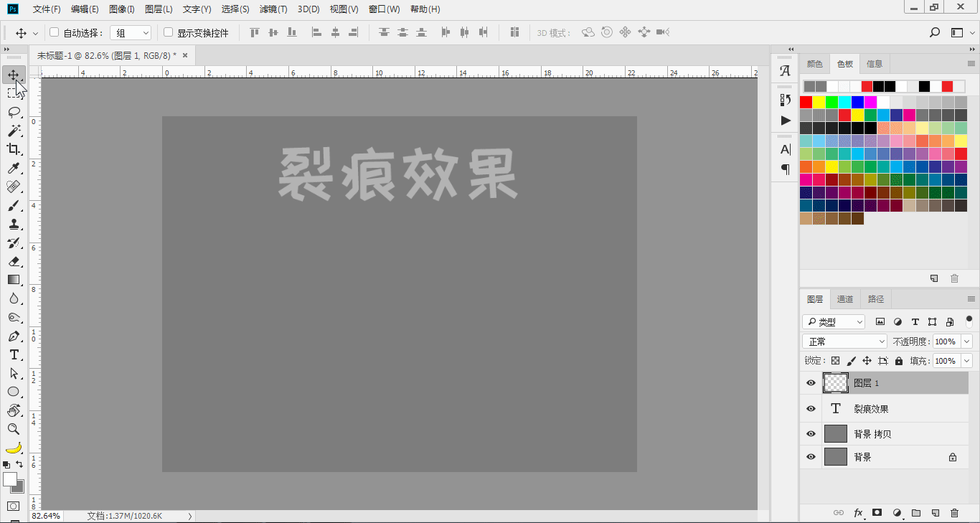Delete layer with Layers trash icon
This screenshot has height=523, width=980.
[954, 513]
